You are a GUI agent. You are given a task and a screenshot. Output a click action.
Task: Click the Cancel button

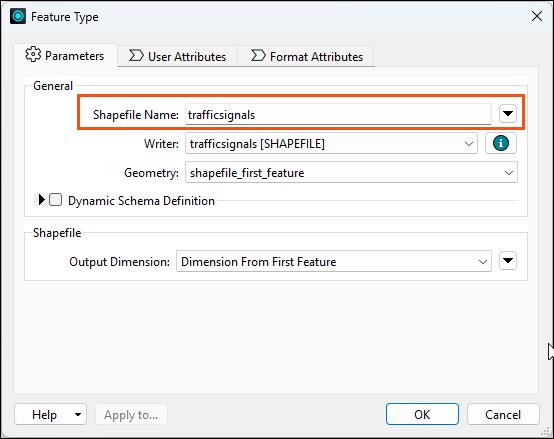[503, 414]
